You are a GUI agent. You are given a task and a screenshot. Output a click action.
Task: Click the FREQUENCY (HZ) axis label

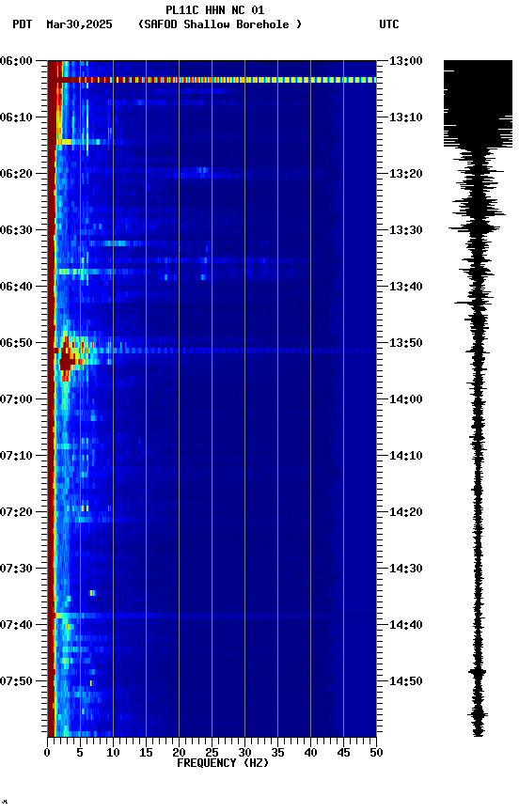point(223,763)
